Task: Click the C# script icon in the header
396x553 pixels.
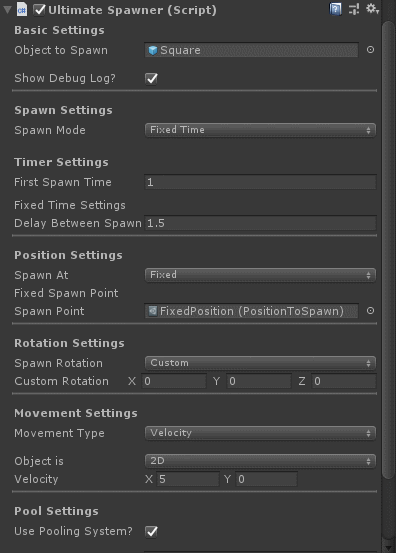Action: point(22,10)
